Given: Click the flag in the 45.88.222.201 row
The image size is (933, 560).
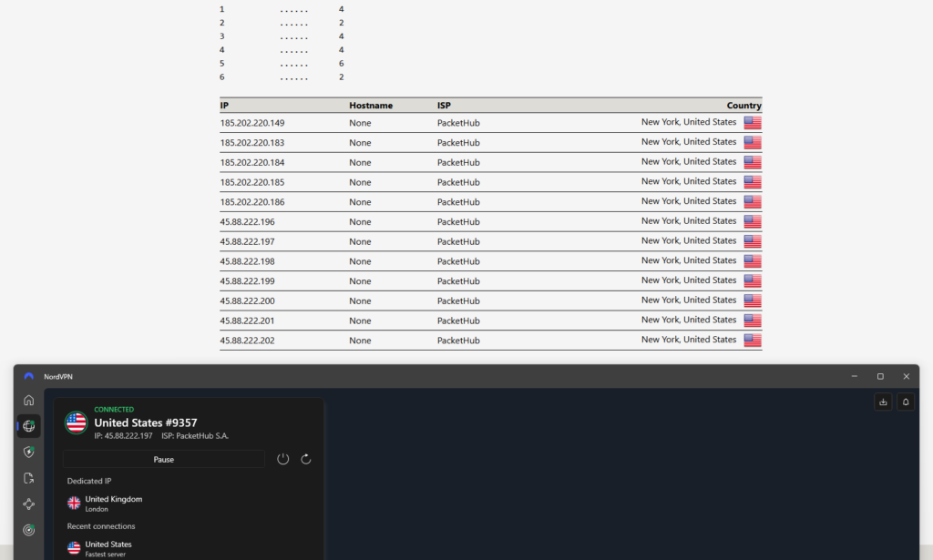Looking at the screenshot, I should [x=753, y=321].
